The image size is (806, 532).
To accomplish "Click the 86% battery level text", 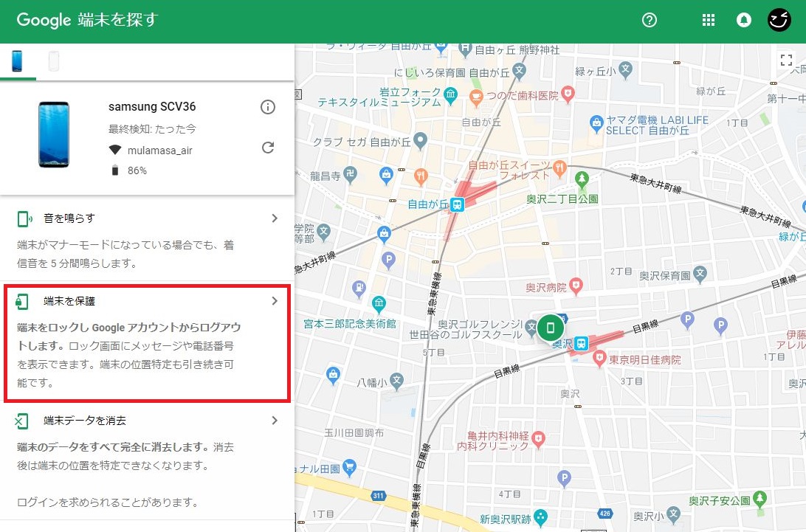I will tap(137, 170).
